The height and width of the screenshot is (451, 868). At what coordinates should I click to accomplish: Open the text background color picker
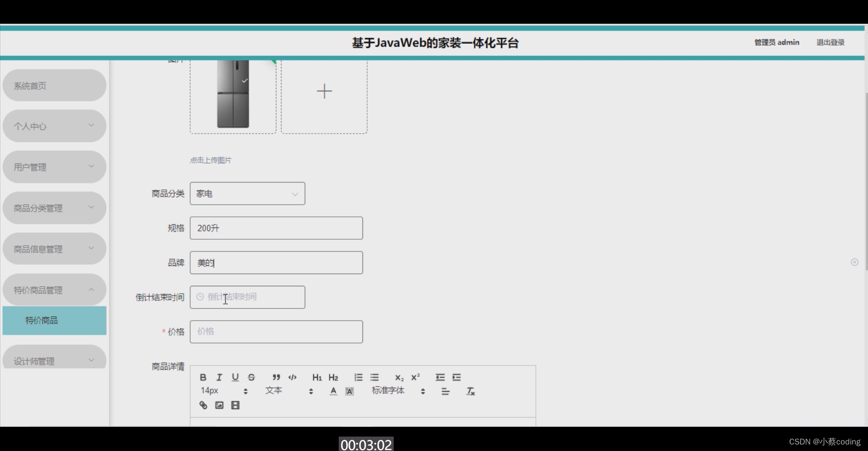[349, 391]
